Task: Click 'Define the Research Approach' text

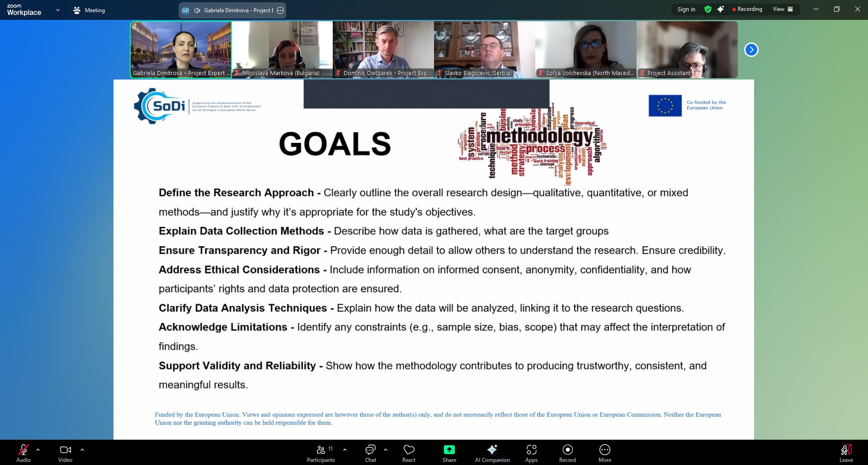Action: point(236,193)
